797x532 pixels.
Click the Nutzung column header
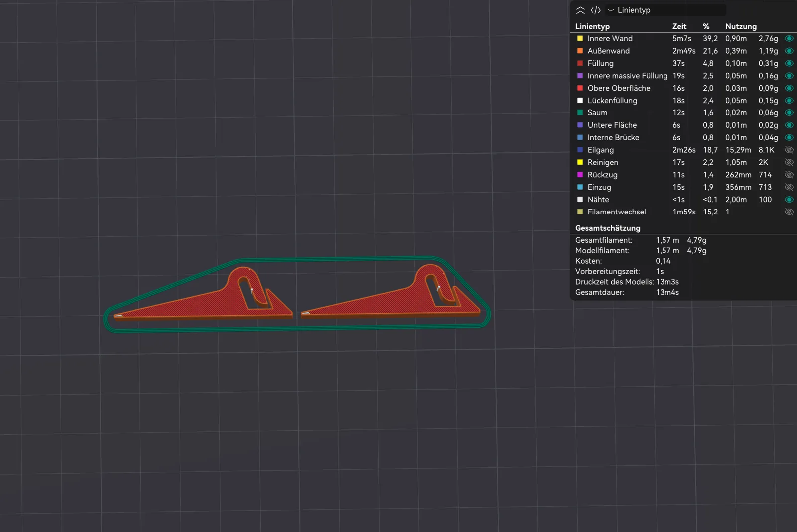[741, 26]
